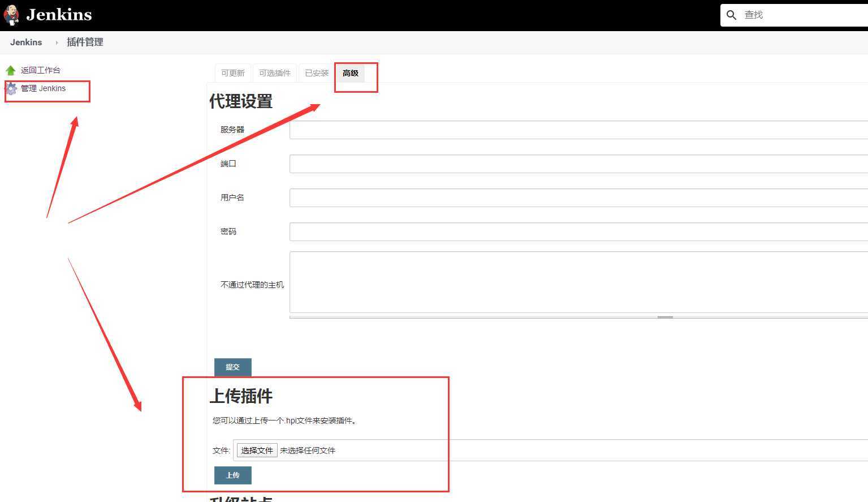Click the 用户名 label
This screenshot has height=502, width=868.
click(x=232, y=198)
